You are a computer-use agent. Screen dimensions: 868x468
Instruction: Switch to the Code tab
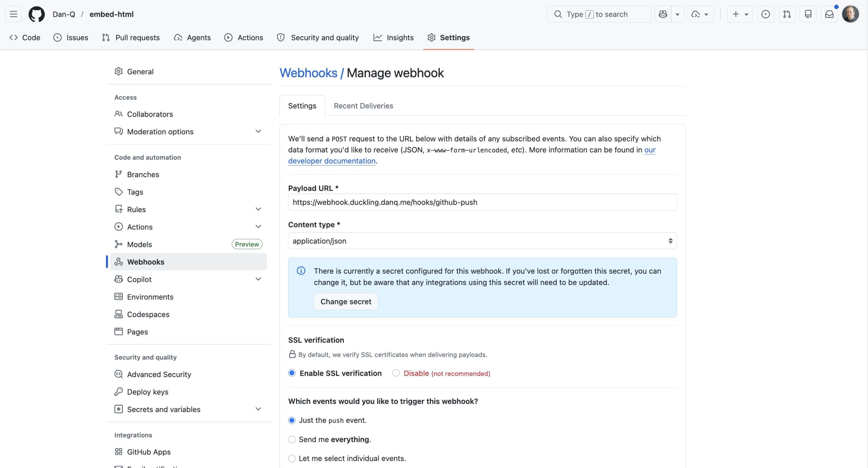click(x=25, y=37)
